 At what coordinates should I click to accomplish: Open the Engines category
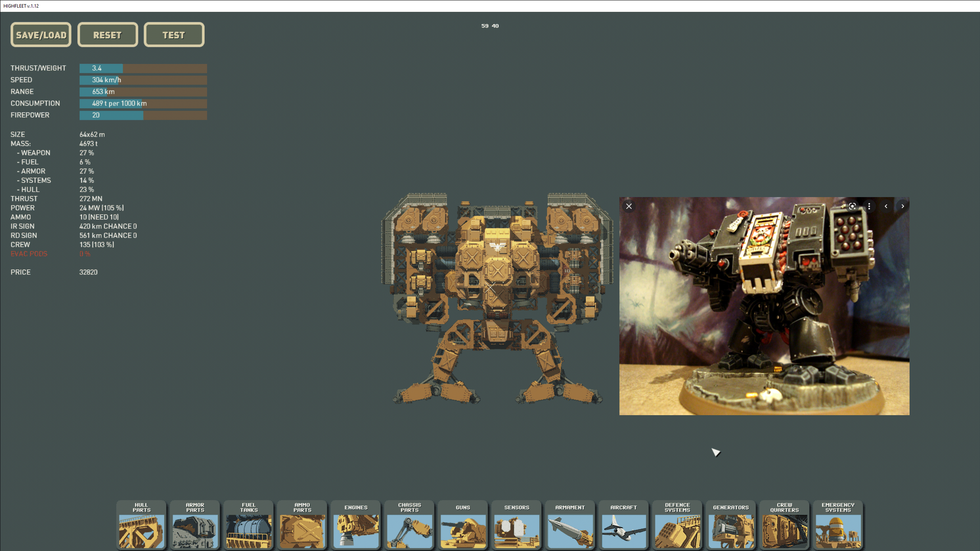[356, 525]
